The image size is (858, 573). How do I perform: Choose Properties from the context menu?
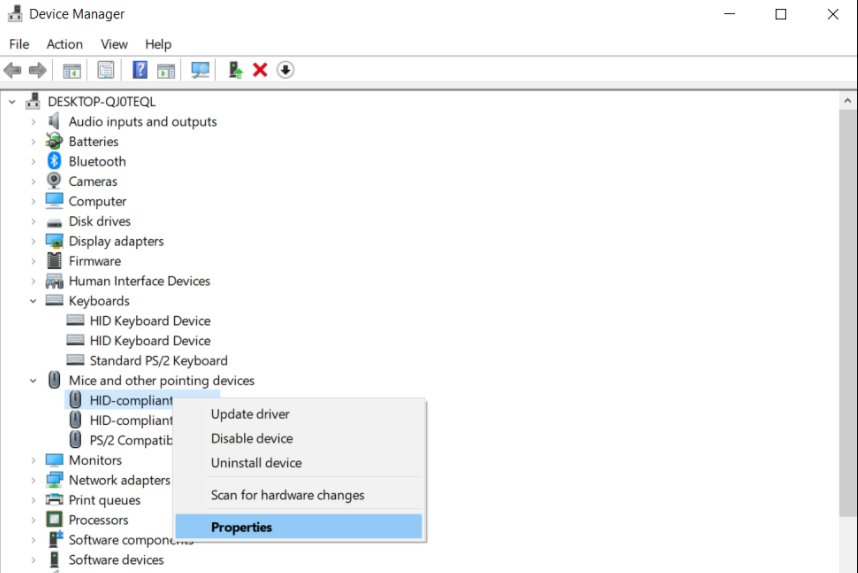(241, 527)
